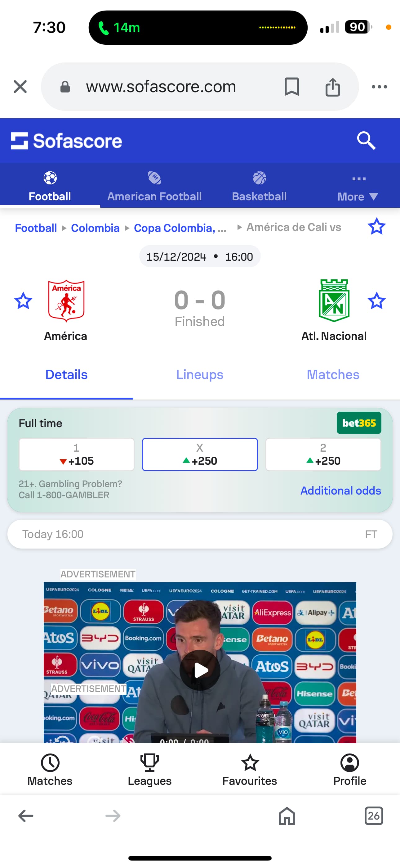Click the Colombia breadcrumb link

[95, 228]
